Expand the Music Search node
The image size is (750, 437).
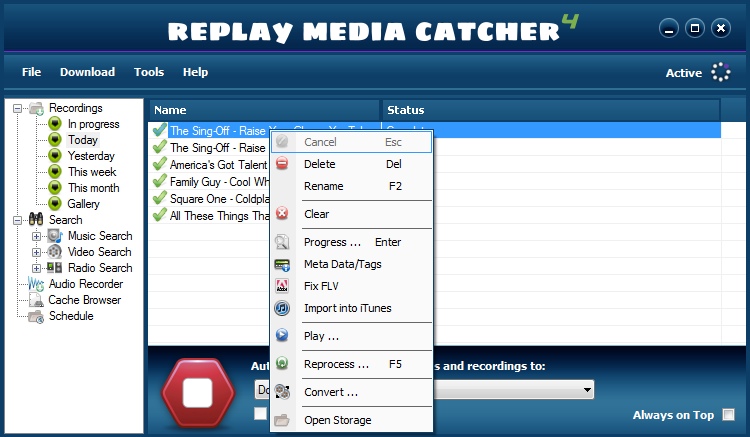coord(36,236)
